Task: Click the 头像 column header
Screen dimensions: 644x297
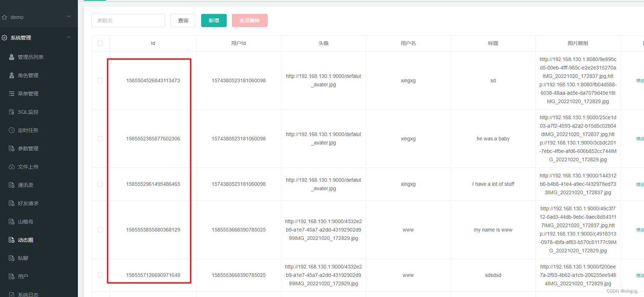Action: point(323,43)
